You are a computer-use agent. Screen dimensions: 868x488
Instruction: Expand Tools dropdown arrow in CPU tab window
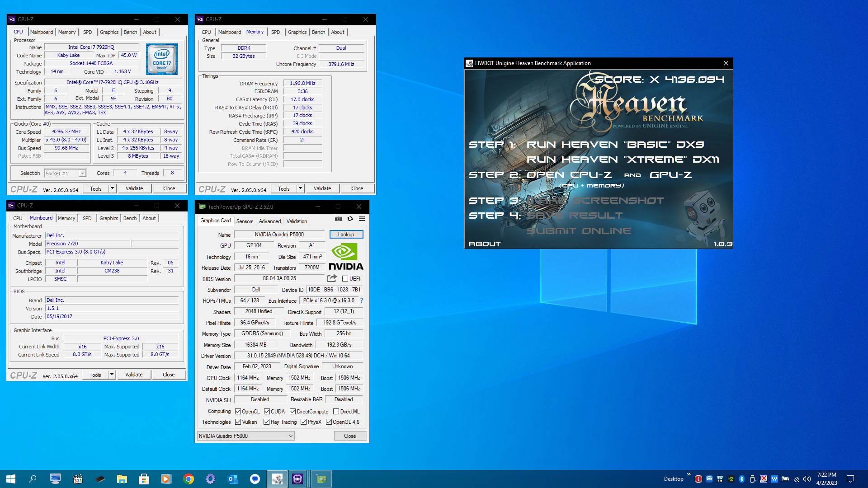pos(112,188)
